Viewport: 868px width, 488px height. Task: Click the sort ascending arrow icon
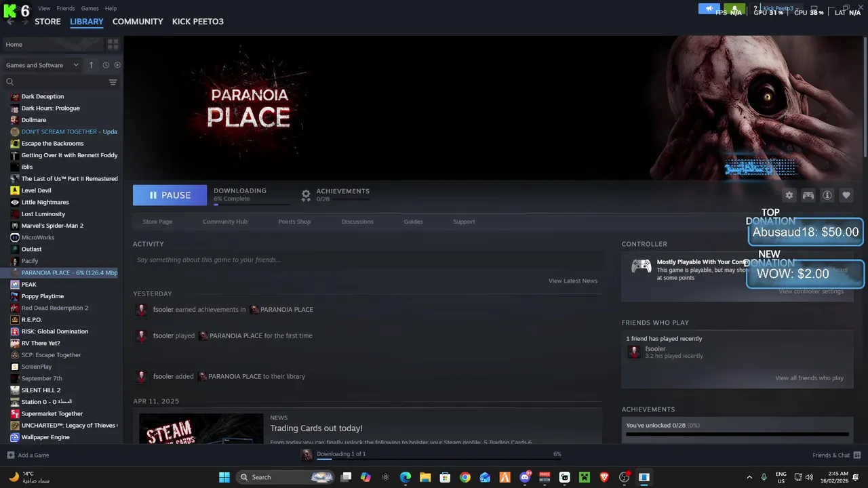(92, 65)
